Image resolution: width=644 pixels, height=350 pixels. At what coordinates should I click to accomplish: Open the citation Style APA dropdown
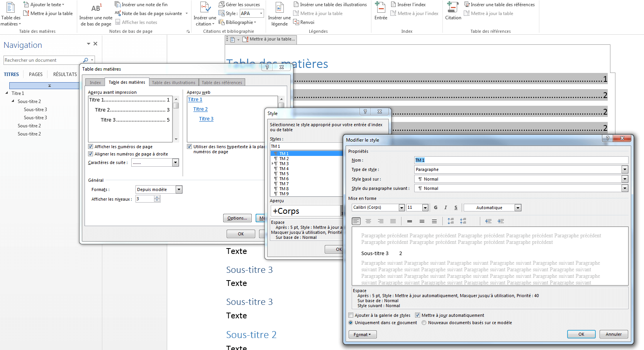point(261,14)
